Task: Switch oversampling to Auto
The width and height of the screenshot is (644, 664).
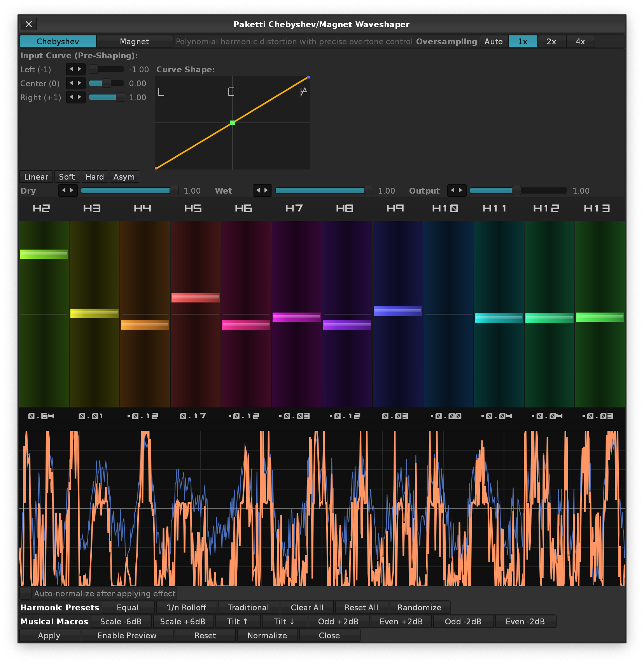Action: point(493,42)
